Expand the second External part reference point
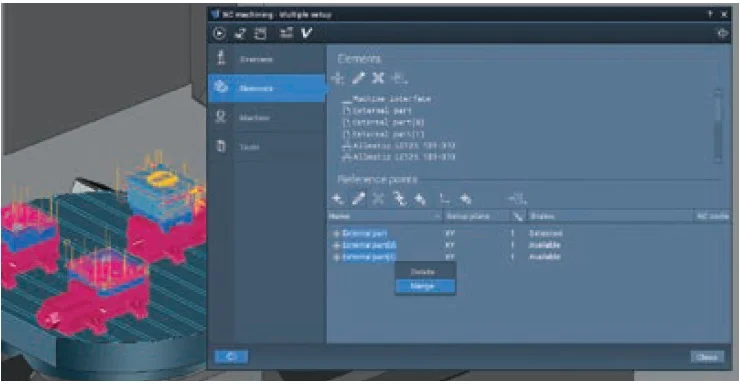 click(336, 245)
